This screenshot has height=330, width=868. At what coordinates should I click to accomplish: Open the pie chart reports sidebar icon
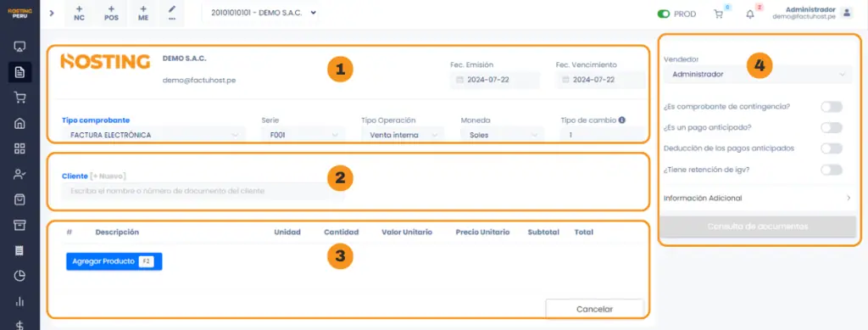click(20, 276)
